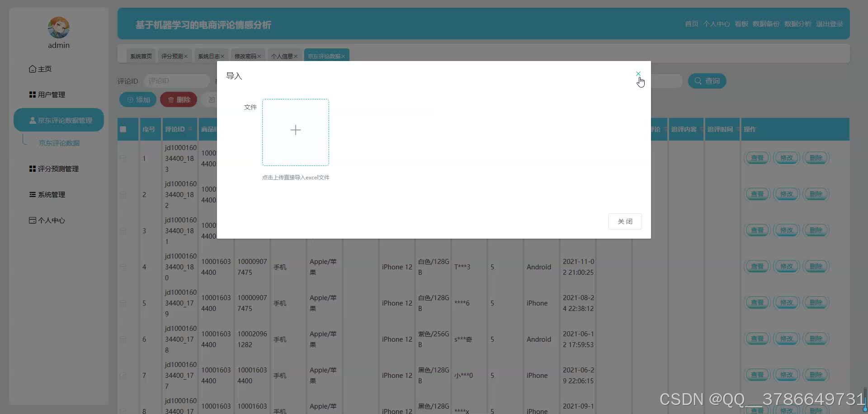Open 看板 in the top navigation
The image size is (868, 414).
(741, 24)
